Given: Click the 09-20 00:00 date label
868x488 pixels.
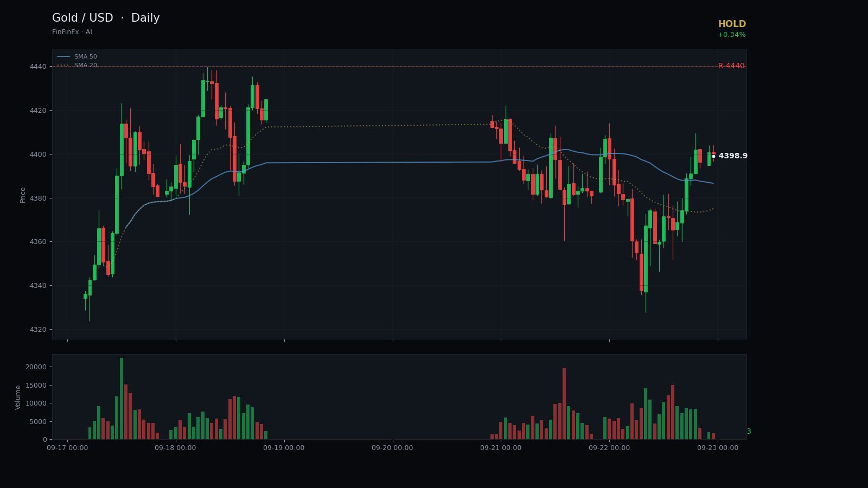Looking at the screenshot, I should [x=392, y=448].
